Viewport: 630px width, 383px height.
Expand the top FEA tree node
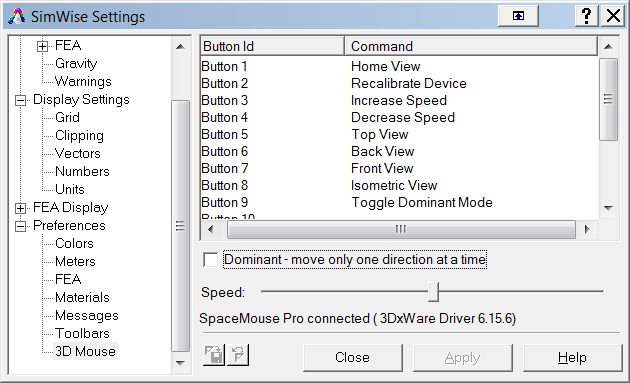[43, 46]
